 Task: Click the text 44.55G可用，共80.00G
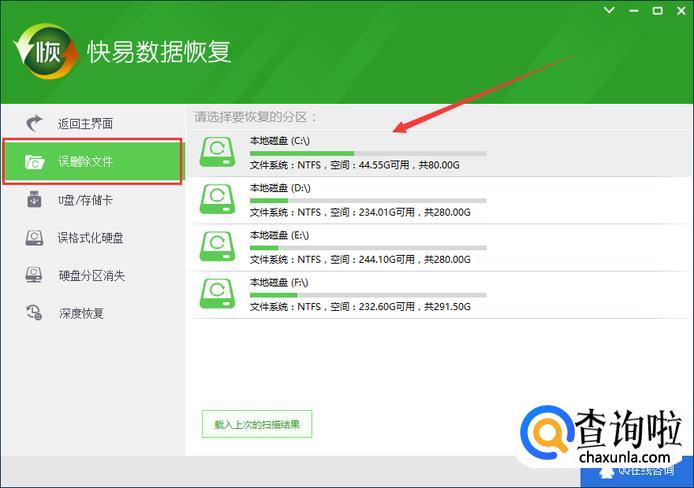coord(409,165)
